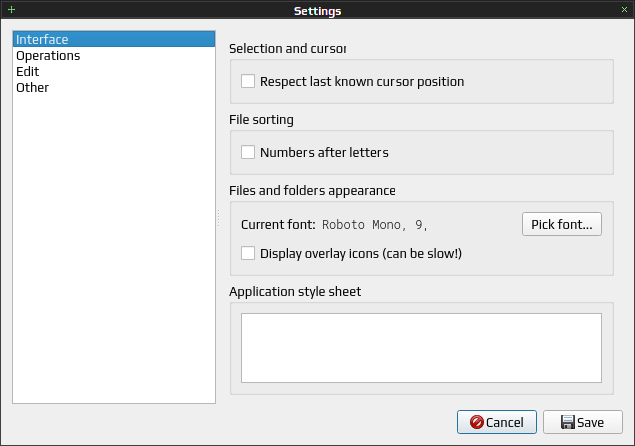Image resolution: width=635 pixels, height=446 pixels.
Task: Enable Respect last known cursor position
Action: click(248, 81)
